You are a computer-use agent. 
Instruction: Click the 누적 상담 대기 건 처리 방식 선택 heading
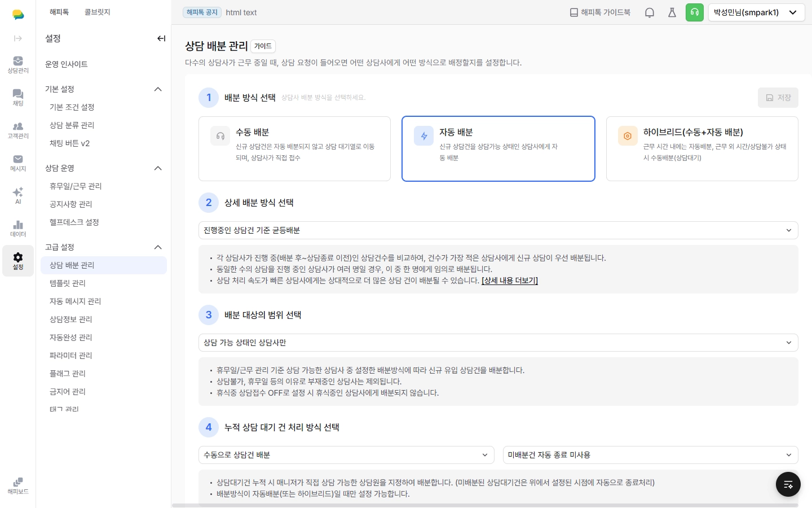tap(282, 427)
